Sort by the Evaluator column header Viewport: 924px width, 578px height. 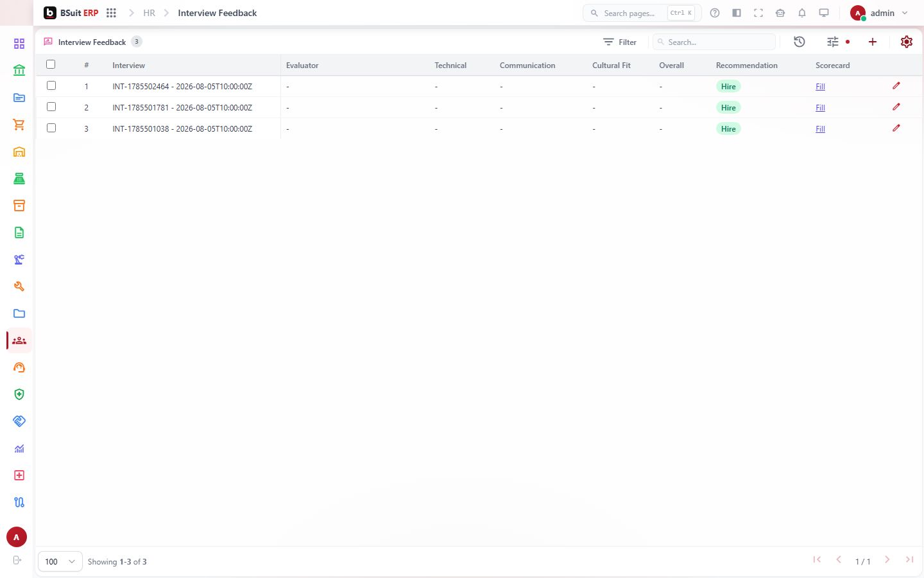click(302, 66)
